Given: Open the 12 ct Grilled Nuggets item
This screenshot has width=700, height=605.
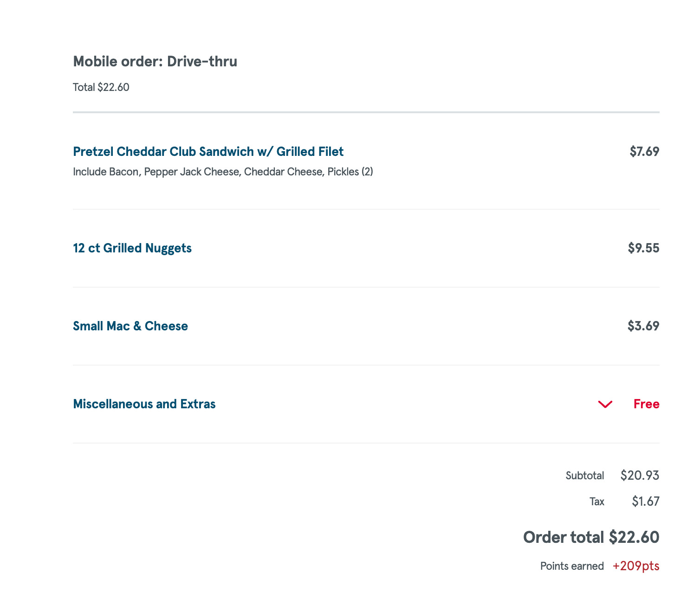Looking at the screenshot, I should tap(132, 248).
